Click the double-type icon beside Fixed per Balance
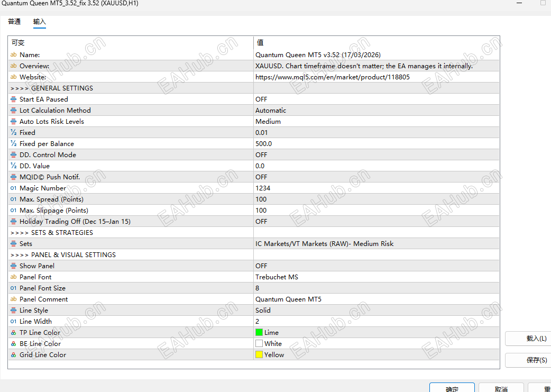Image resolution: width=551 pixels, height=392 pixels. point(13,143)
